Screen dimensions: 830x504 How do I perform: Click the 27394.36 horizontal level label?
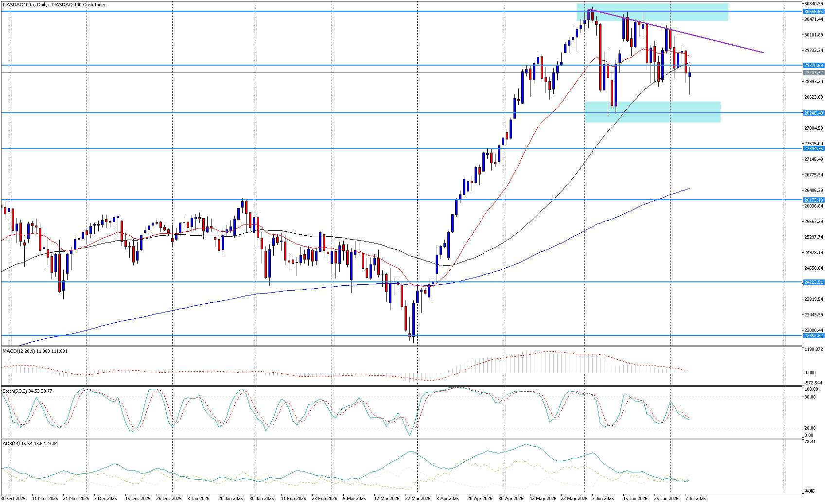click(813, 148)
